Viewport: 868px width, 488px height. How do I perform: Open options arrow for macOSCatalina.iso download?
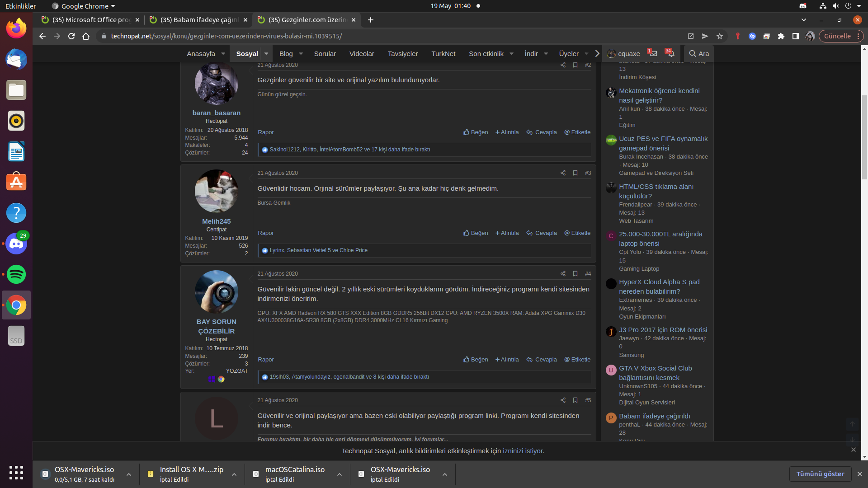(x=340, y=474)
